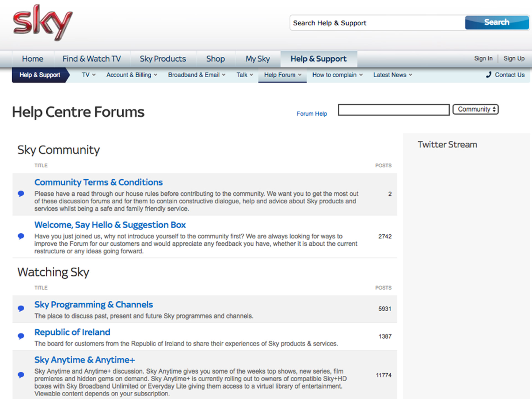Viewport: 532px width, 399px height.
Task: Click the Sign In link
Action: pyautogui.click(x=483, y=58)
